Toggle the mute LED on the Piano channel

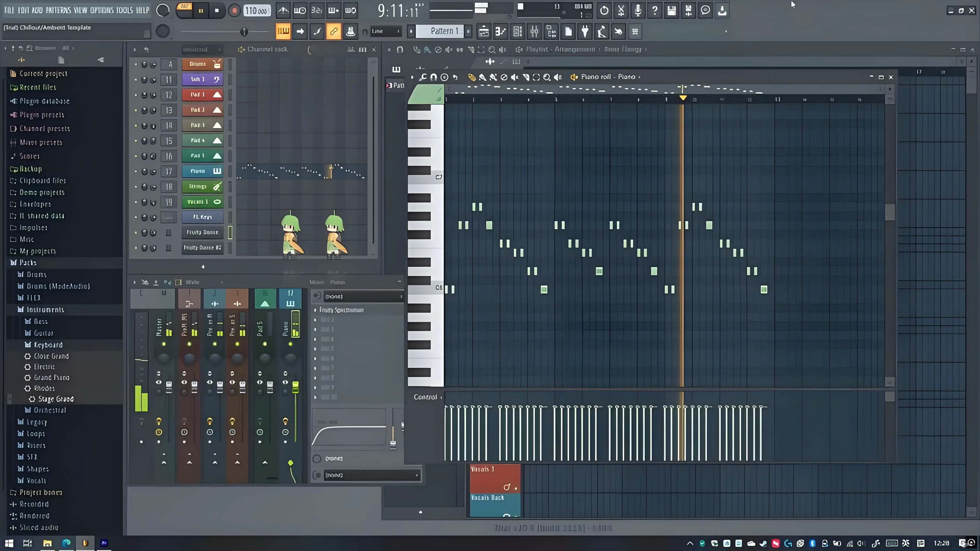pos(136,171)
